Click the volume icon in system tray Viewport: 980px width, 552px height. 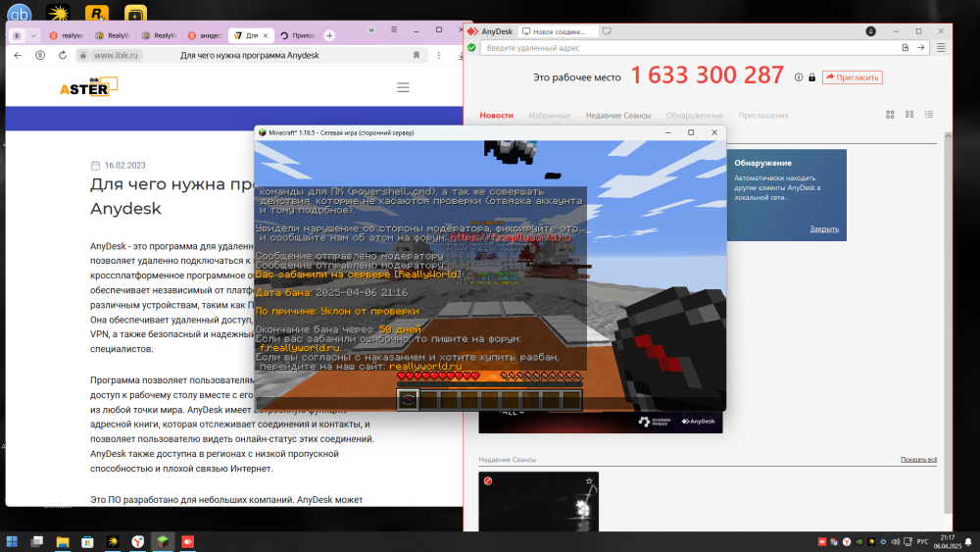click(895, 542)
